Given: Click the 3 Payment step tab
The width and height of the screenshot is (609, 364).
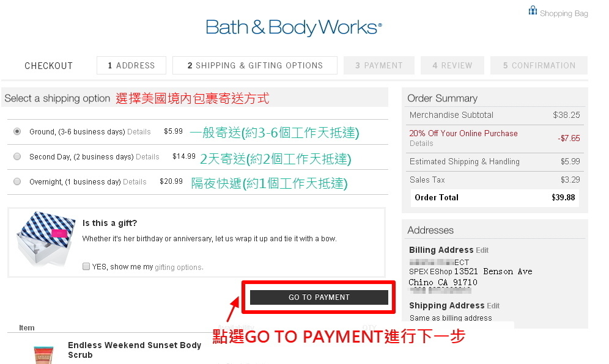Looking at the screenshot, I should click(x=378, y=65).
